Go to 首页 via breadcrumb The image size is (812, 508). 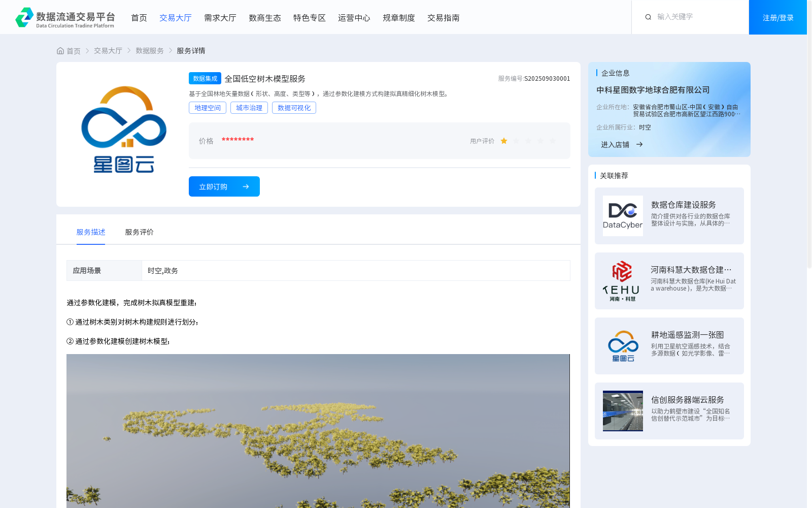click(74, 51)
